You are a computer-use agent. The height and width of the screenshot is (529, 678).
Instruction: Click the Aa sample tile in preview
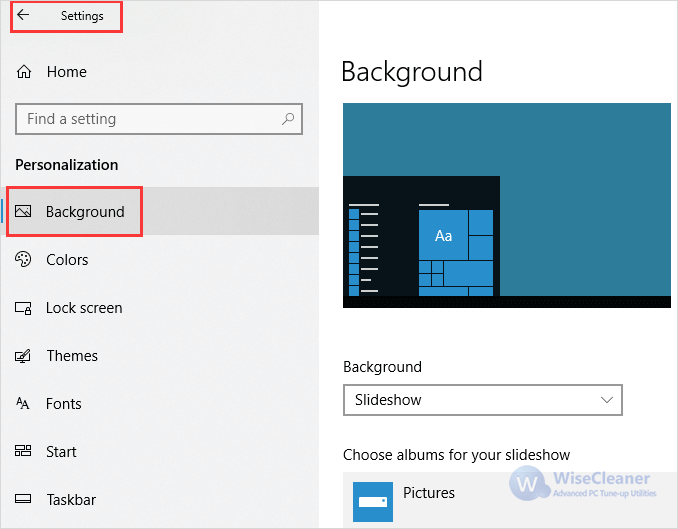(443, 235)
